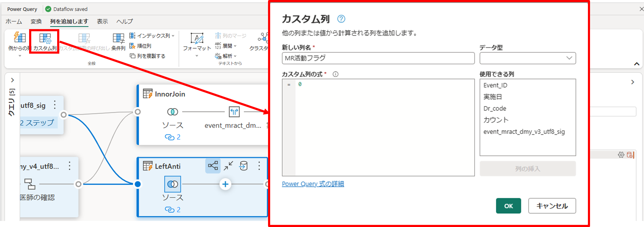
Task: Click the help question mark beside カスタム列
Action: pyautogui.click(x=341, y=19)
